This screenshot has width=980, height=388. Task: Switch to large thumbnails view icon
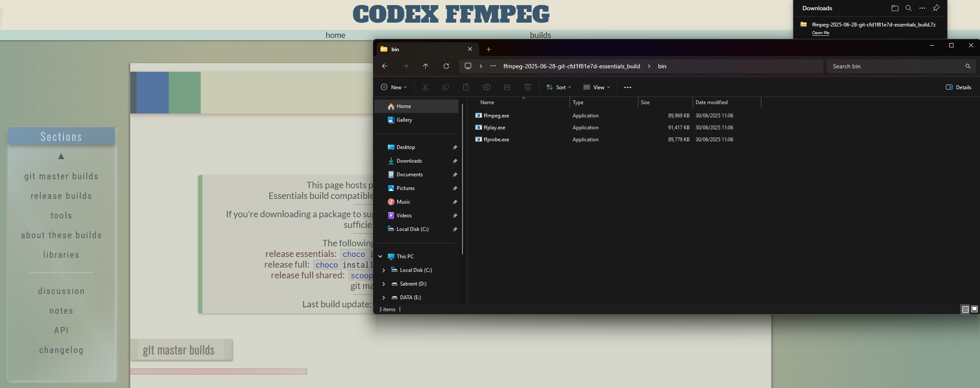click(974, 309)
